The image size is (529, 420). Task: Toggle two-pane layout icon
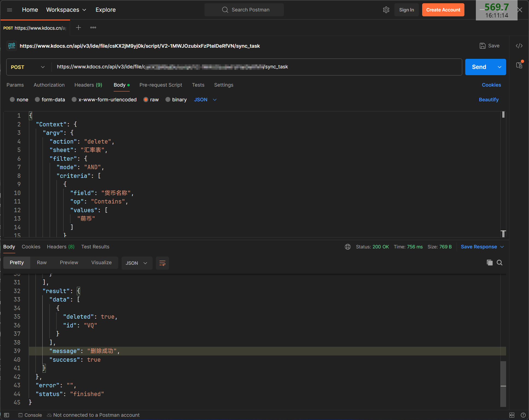(x=512, y=415)
